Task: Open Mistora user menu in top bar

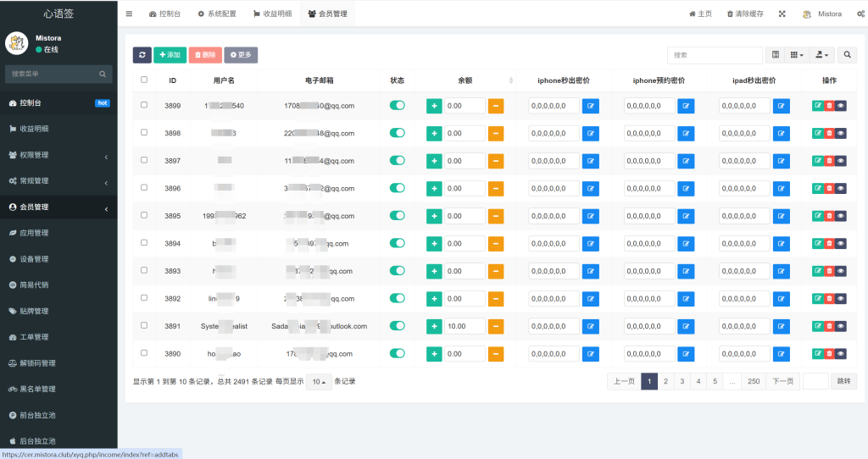Action: point(822,14)
